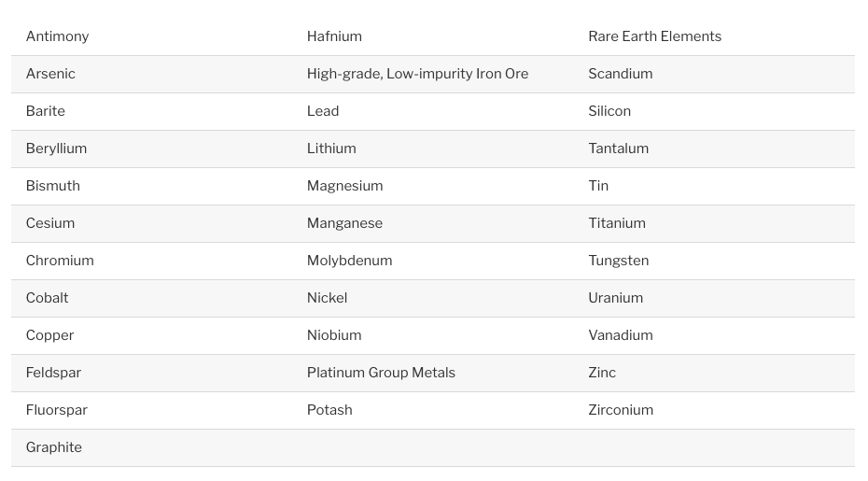Click Platinum Group Metals text
This screenshot has height=481, width=868.
click(382, 373)
